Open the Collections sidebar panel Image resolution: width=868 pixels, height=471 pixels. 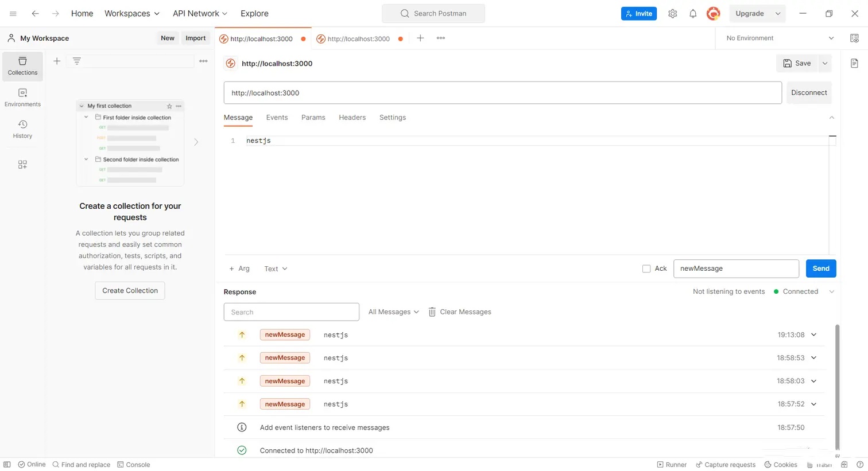pos(22,66)
